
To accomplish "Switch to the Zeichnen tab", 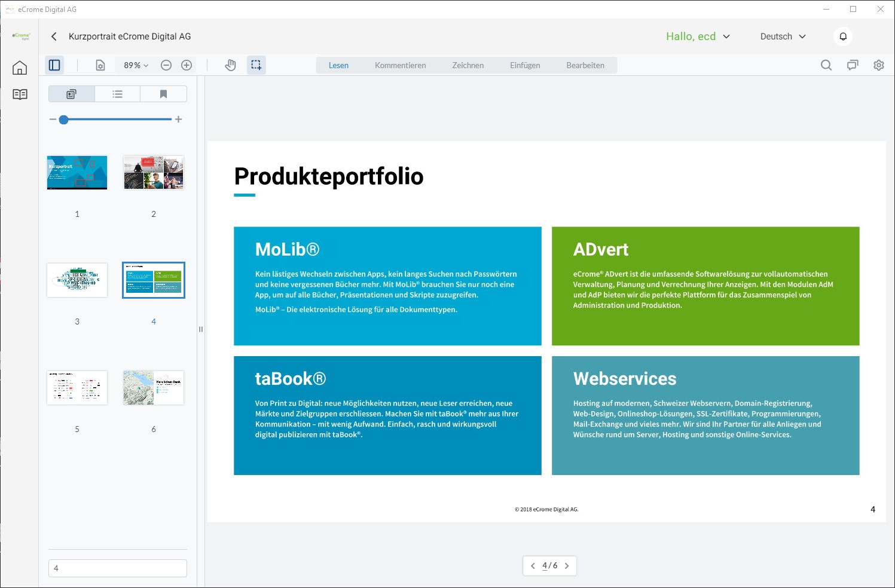I will coord(468,65).
